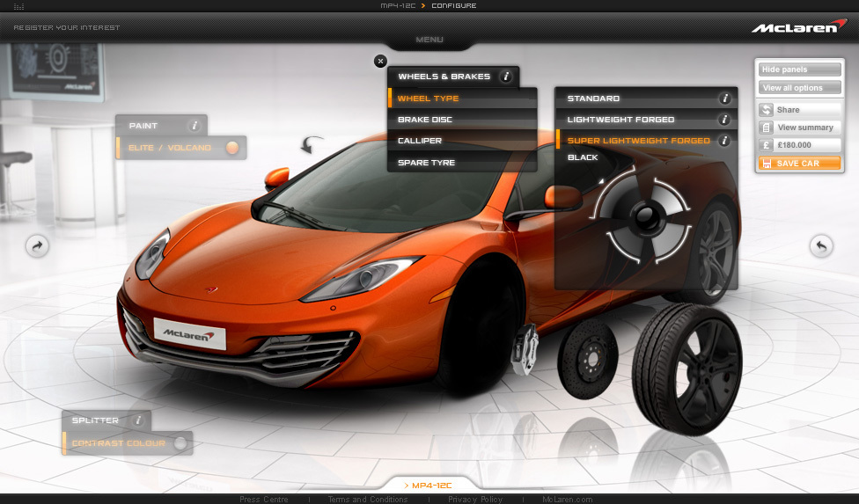Click View summary button

click(800, 128)
